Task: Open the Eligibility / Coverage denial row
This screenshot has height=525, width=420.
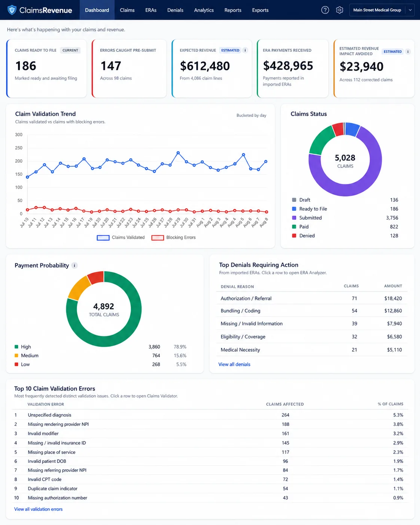Action: 312,337
